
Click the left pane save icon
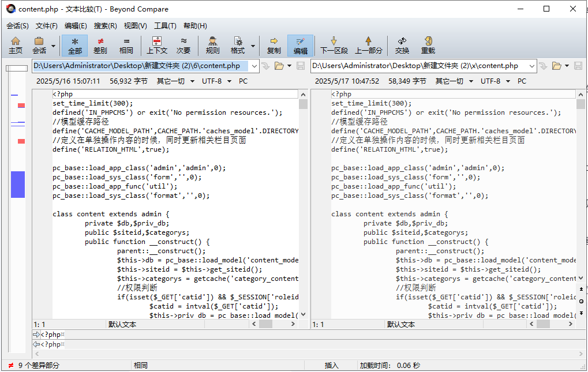pos(301,66)
